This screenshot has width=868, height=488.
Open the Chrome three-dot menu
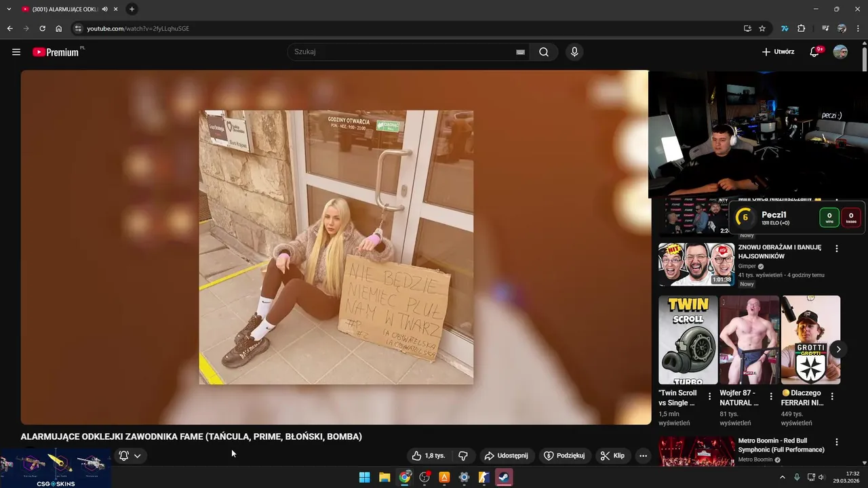858,28
